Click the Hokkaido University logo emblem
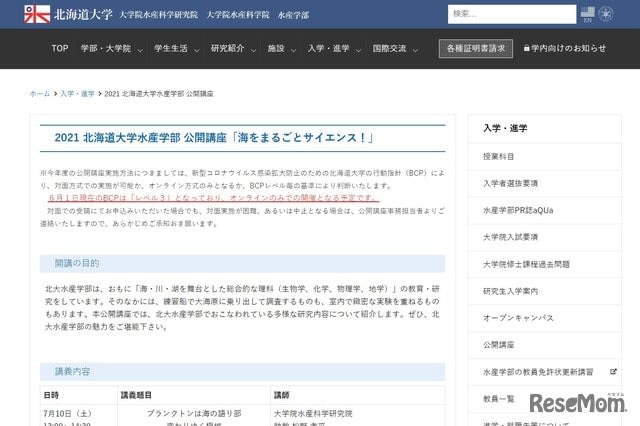The height and width of the screenshot is (426, 640). click(x=37, y=14)
